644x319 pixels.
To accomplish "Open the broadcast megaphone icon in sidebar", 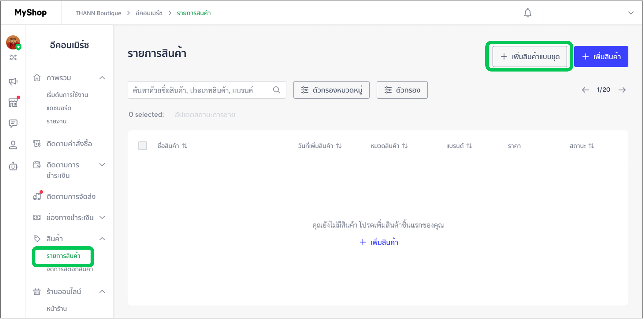I will point(13,81).
